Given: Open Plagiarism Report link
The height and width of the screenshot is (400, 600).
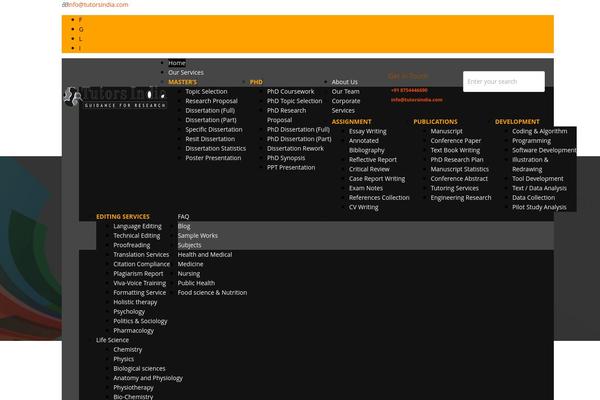Looking at the screenshot, I should click(138, 274).
